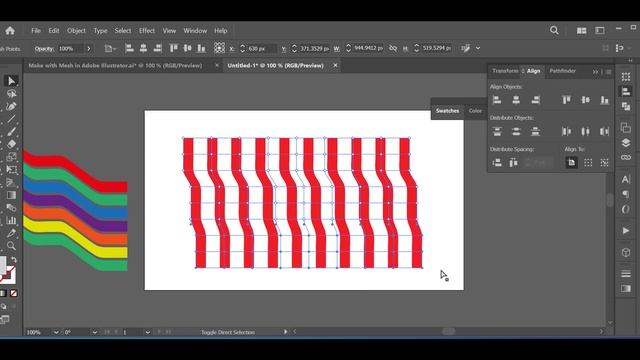Close the Untitled-1 document tab
The height and width of the screenshot is (360, 640).
[x=335, y=65]
